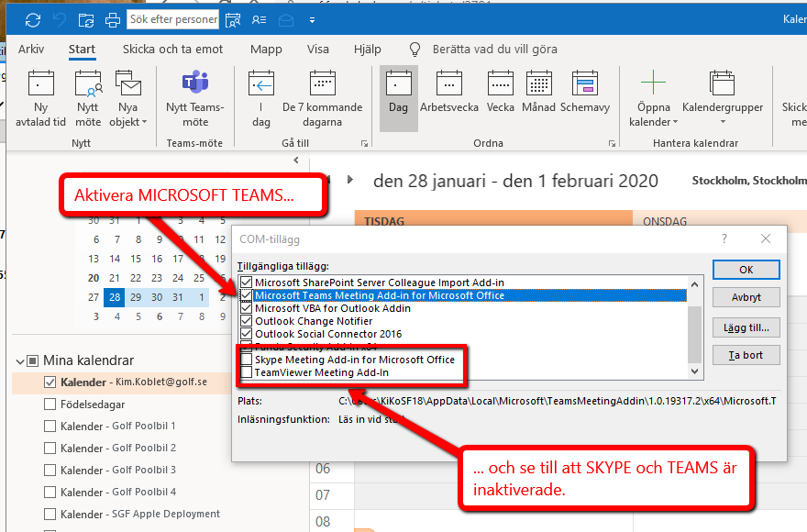The width and height of the screenshot is (807, 532).
Task: Open the Hjälp tab
Action: tap(368, 49)
